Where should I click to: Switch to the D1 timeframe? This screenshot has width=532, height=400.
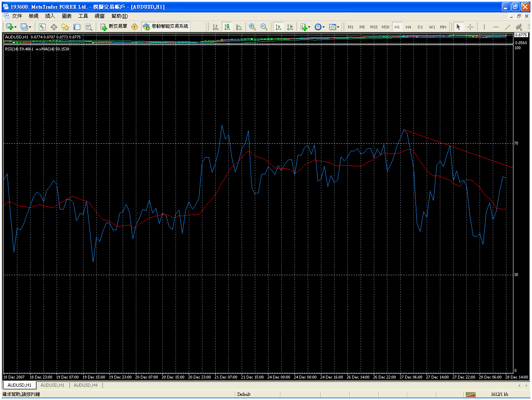[x=420, y=27]
